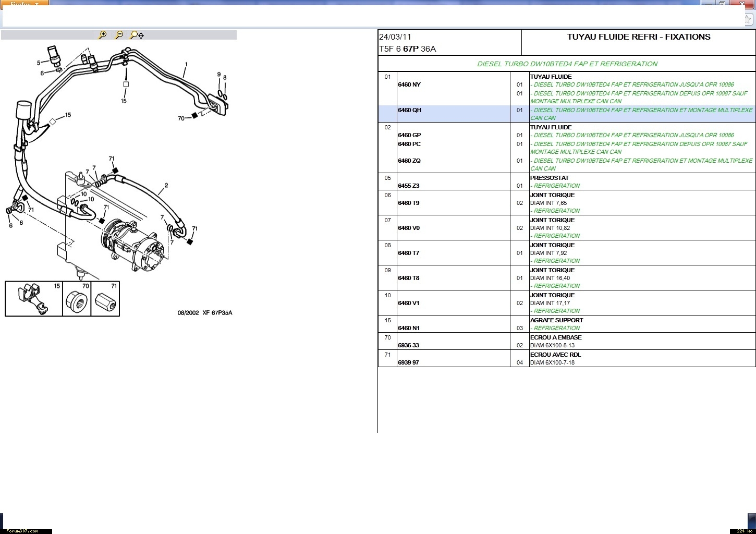Click the restore window button
The image size is (756, 534).
click(722, 3)
